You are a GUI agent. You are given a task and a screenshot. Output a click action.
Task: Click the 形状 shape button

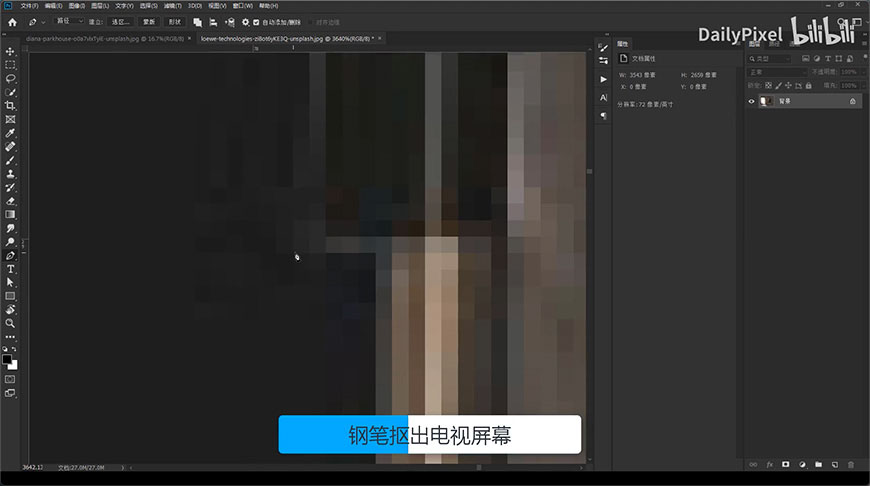click(175, 22)
